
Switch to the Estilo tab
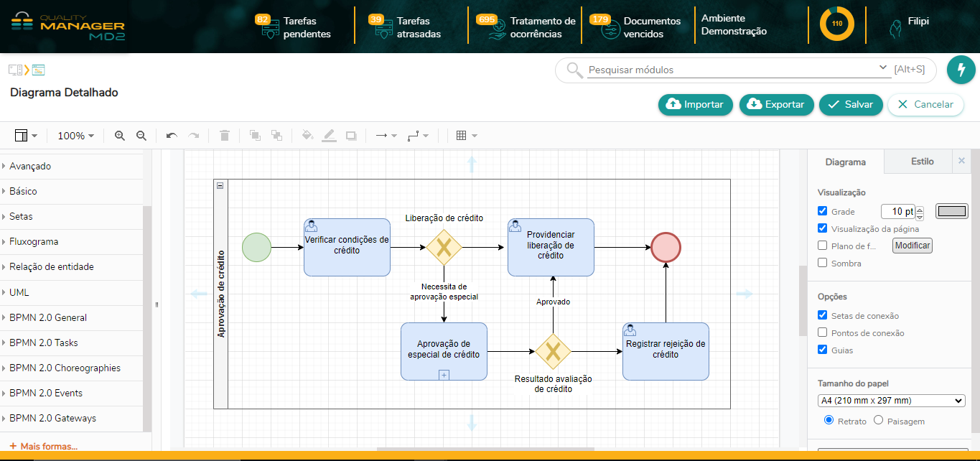(x=922, y=162)
